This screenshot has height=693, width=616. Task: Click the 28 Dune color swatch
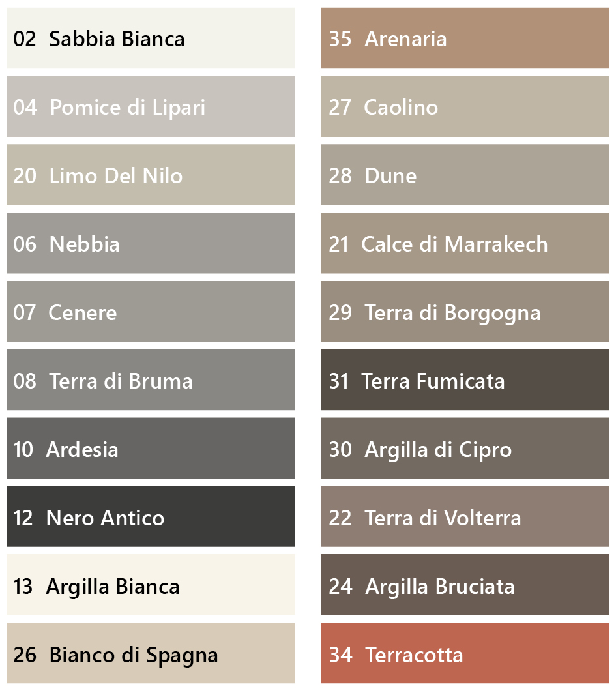pos(465,175)
